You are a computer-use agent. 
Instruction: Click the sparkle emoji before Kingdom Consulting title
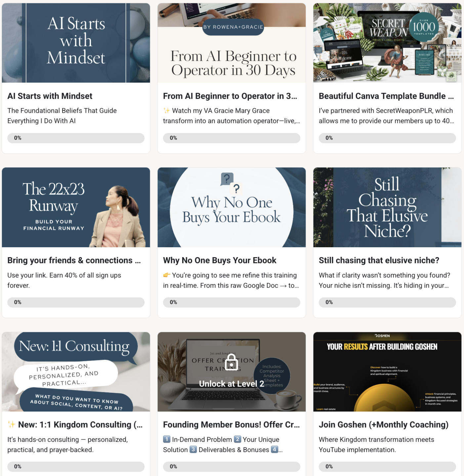point(12,424)
